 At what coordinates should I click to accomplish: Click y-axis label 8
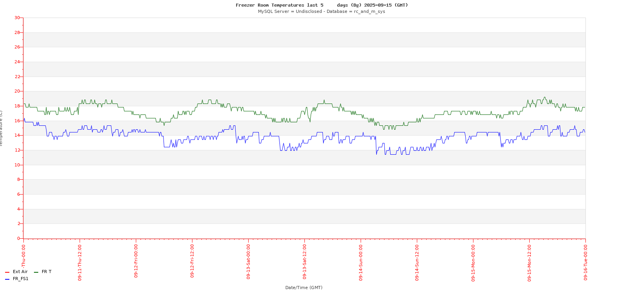coord(18,179)
